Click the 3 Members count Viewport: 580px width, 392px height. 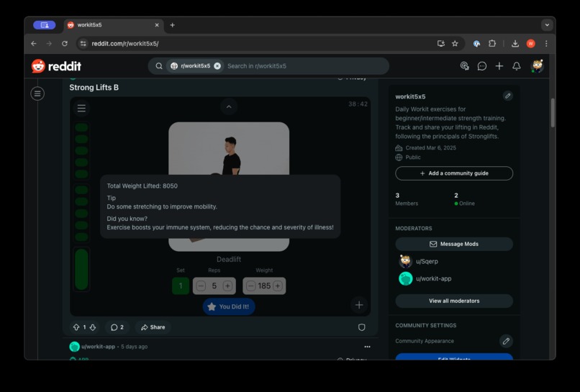tap(407, 199)
